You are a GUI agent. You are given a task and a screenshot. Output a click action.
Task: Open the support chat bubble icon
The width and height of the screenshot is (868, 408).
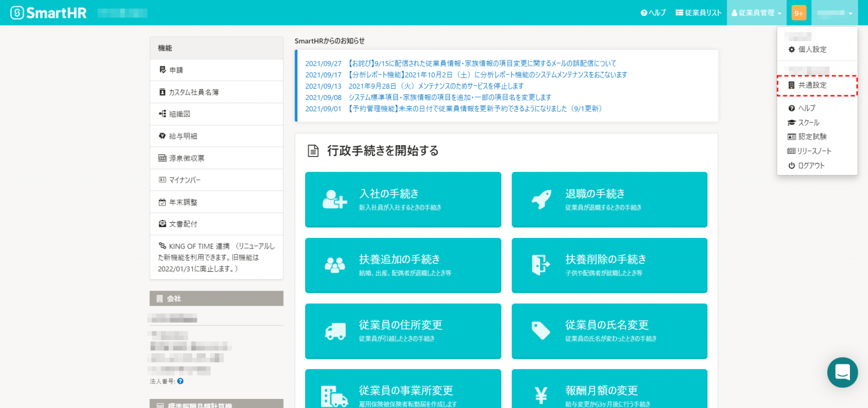[x=843, y=372]
